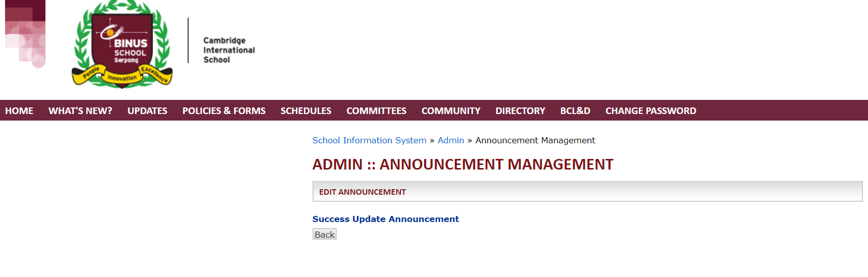The width and height of the screenshot is (868, 277).
Task: Go to the HOME menu item
Action: (x=19, y=111)
